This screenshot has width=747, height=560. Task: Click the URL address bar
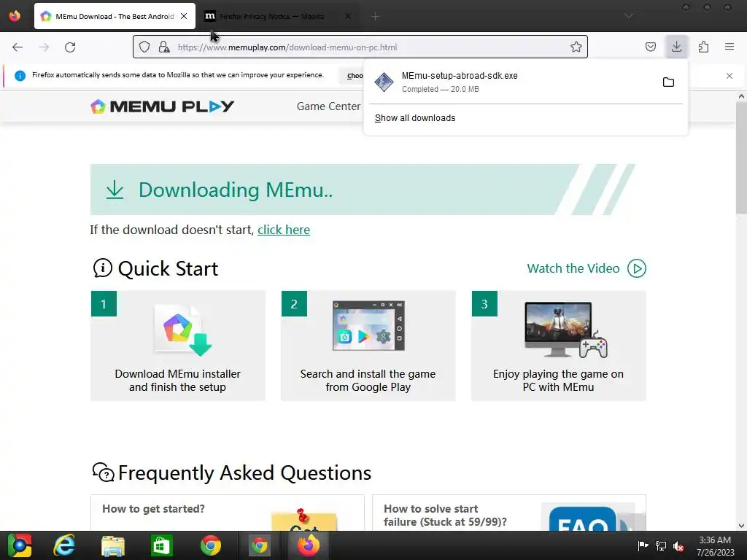[360, 47]
